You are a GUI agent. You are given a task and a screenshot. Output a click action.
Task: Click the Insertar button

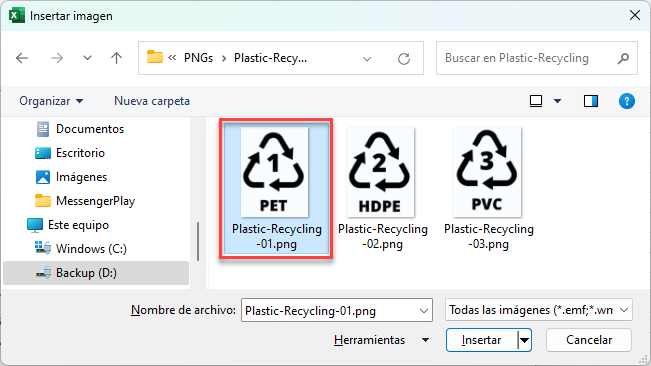pos(482,340)
